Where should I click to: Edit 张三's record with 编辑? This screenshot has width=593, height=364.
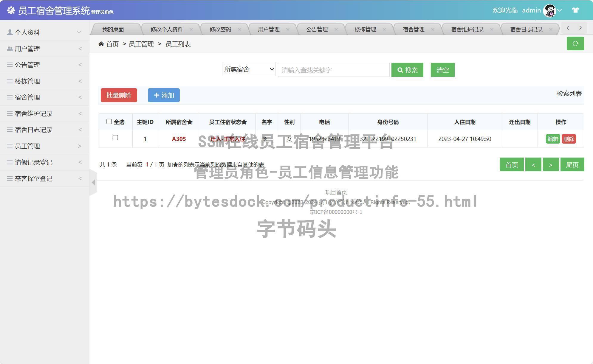click(x=553, y=139)
